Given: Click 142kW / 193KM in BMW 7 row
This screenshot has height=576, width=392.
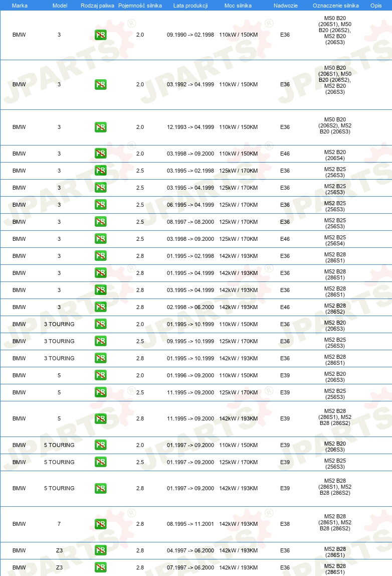Looking at the screenshot, I should coord(238,524).
